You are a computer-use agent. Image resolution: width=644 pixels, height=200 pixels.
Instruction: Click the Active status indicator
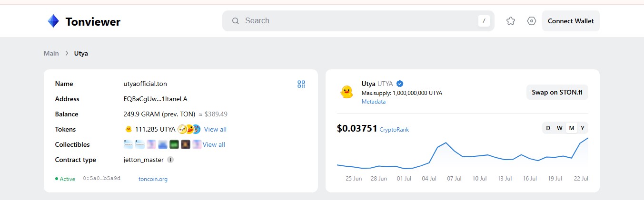[x=65, y=179]
